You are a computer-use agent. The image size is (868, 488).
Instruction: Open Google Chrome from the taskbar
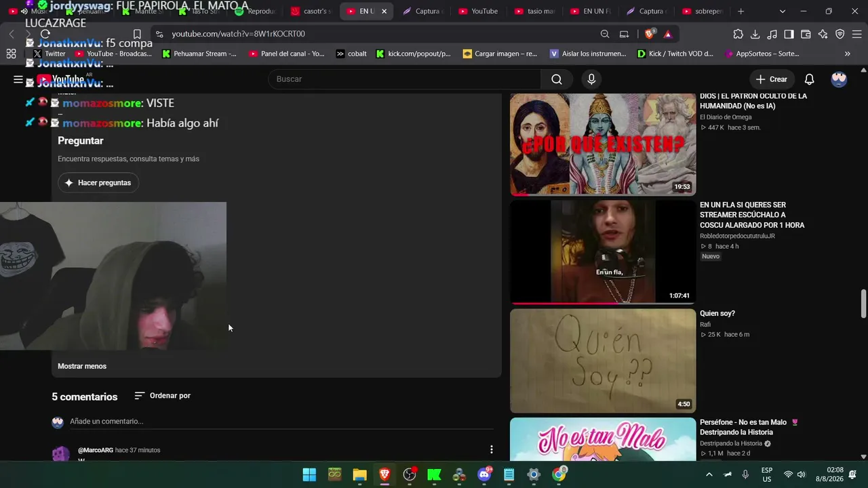pyautogui.click(x=559, y=474)
